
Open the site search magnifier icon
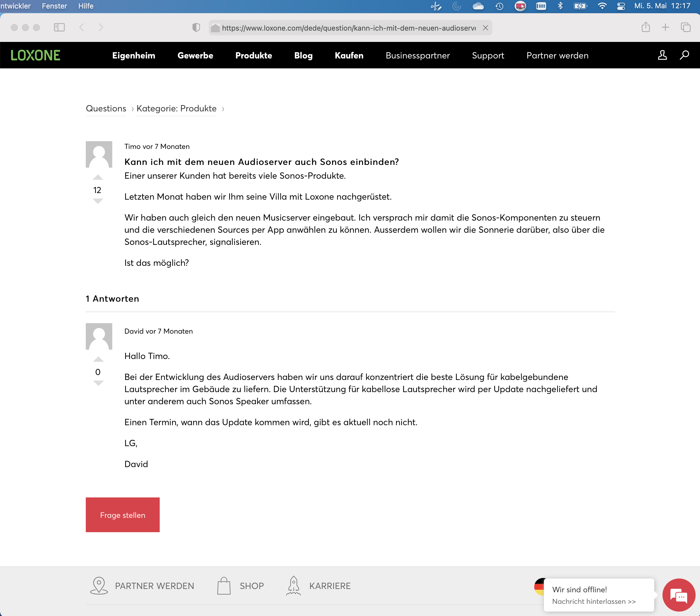coord(684,55)
